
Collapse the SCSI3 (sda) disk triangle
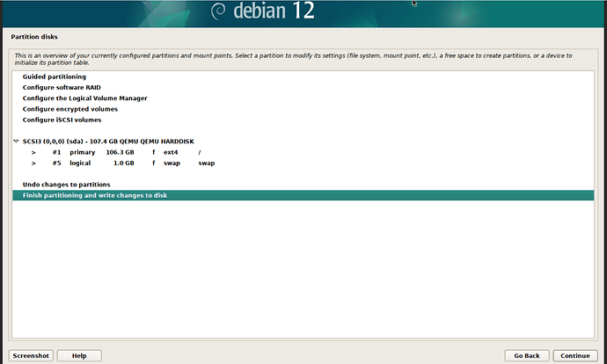click(16, 142)
